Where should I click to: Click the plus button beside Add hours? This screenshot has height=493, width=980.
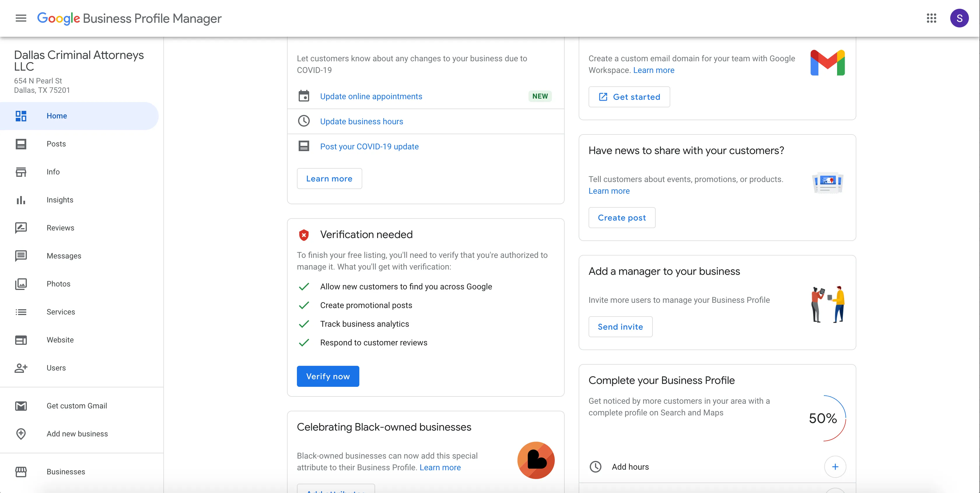(835, 467)
